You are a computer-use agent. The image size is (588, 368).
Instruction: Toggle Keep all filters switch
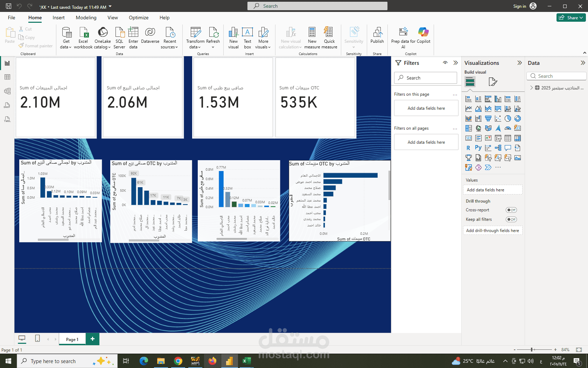pyautogui.click(x=511, y=219)
